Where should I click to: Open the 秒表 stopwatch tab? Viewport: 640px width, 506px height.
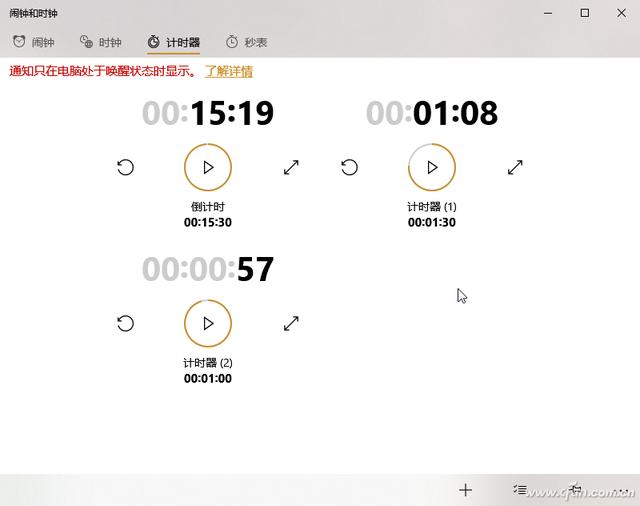coord(247,42)
